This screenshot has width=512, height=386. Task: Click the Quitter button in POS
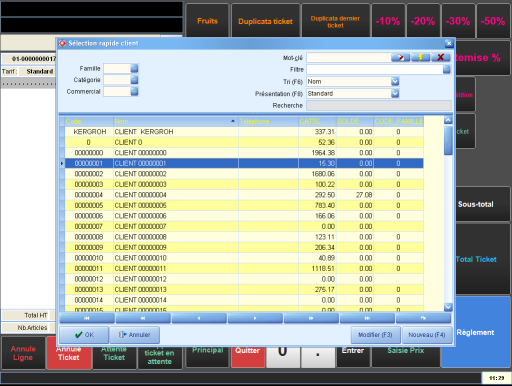click(248, 356)
